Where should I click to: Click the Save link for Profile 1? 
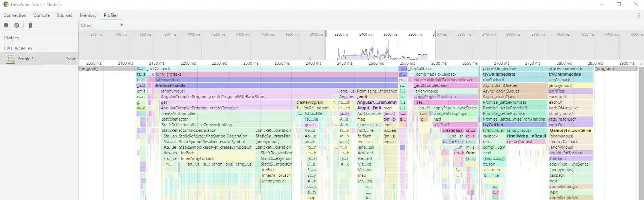click(x=71, y=59)
